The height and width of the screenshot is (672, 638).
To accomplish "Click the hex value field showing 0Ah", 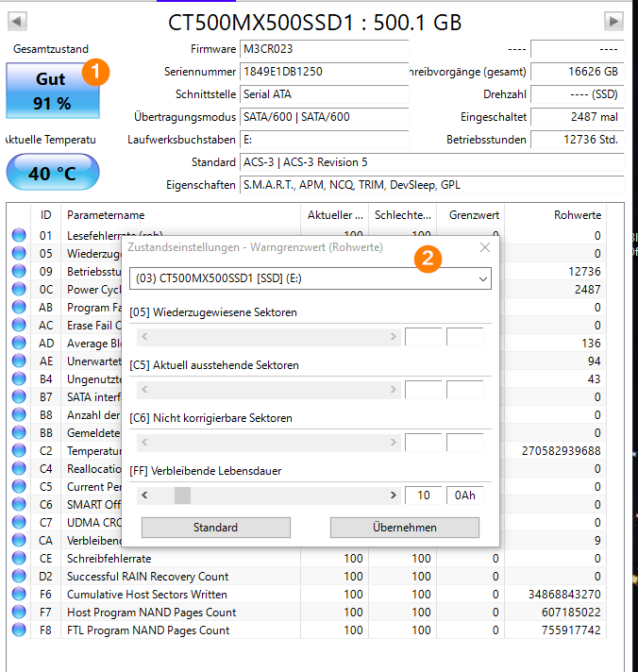I will pos(465,496).
